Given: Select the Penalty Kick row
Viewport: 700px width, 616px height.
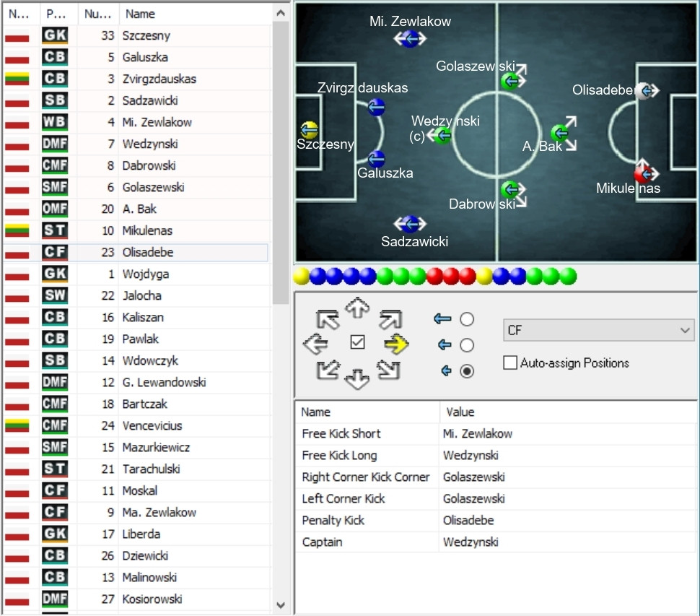Looking at the screenshot, I should 496,521.
